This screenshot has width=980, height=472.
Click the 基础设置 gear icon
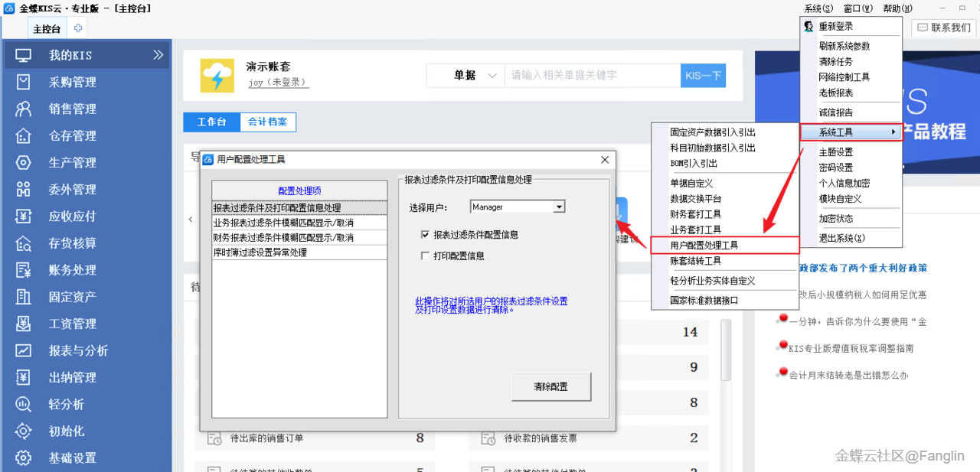click(x=24, y=457)
